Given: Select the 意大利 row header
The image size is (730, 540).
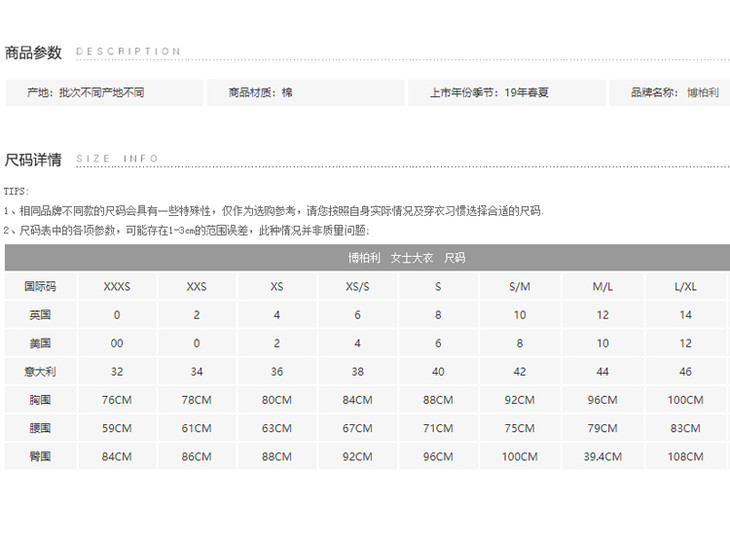Looking at the screenshot, I should pyautogui.click(x=40, y=371).
